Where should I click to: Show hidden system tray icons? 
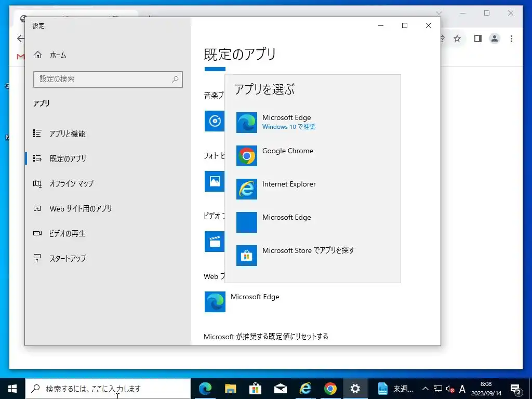pos(425,389)
